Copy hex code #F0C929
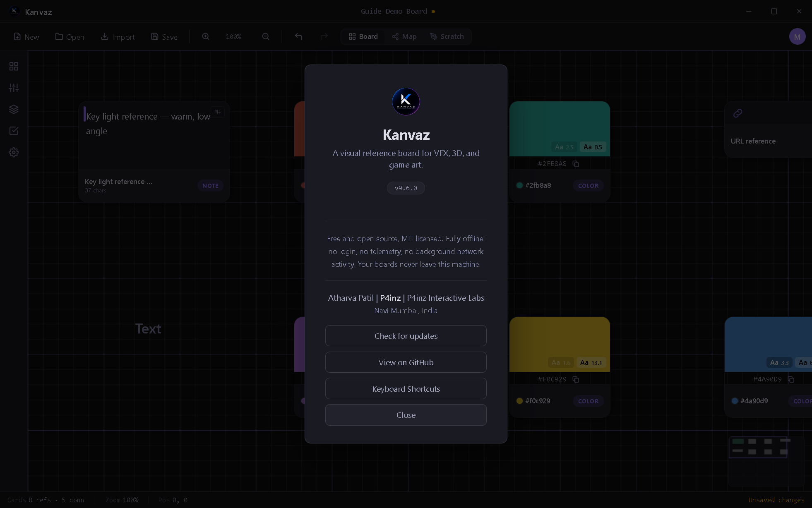This screenshot has width=812, height=508. point(576,379)
